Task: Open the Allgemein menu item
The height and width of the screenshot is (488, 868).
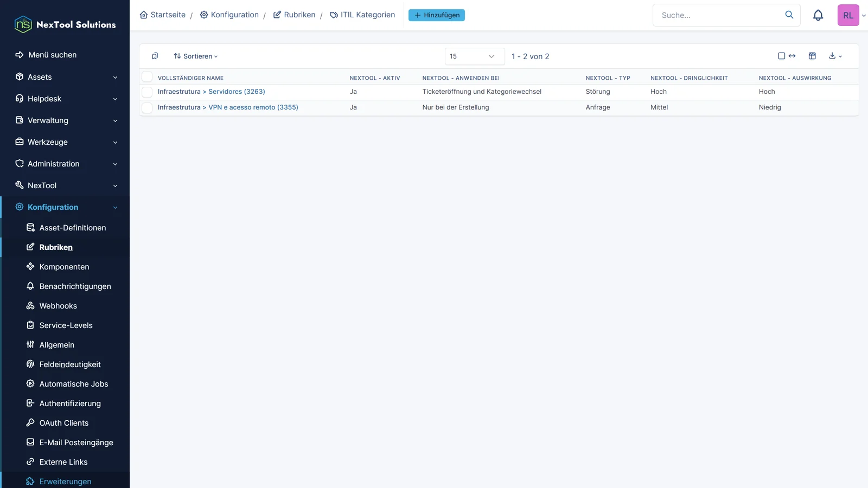Action: coord(65,345)
